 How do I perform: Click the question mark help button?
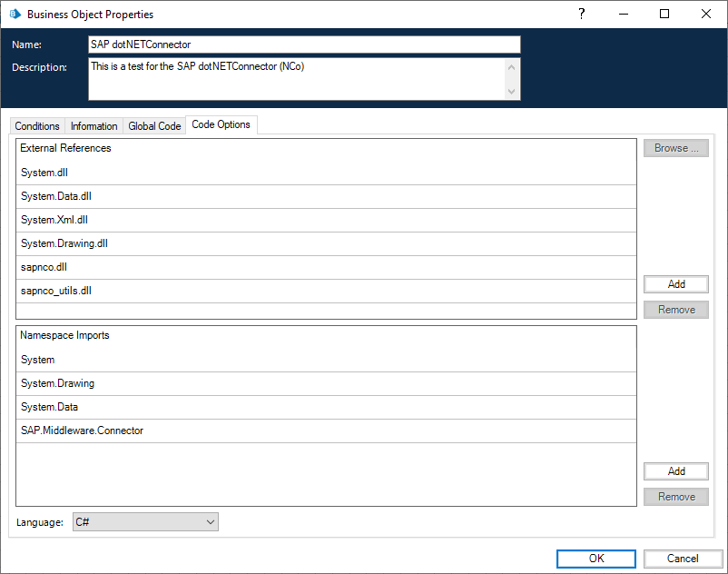coord(582,14)
